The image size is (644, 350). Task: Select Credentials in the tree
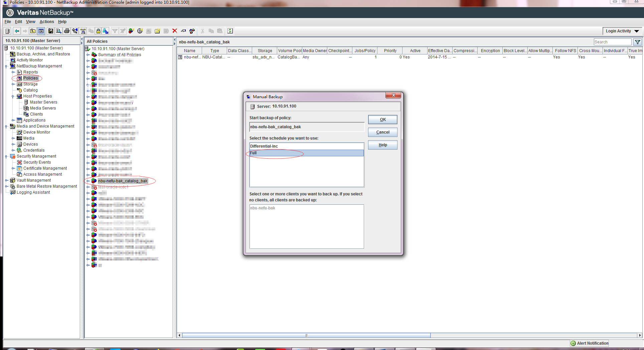pyautogui.click(x=34, y=150)
